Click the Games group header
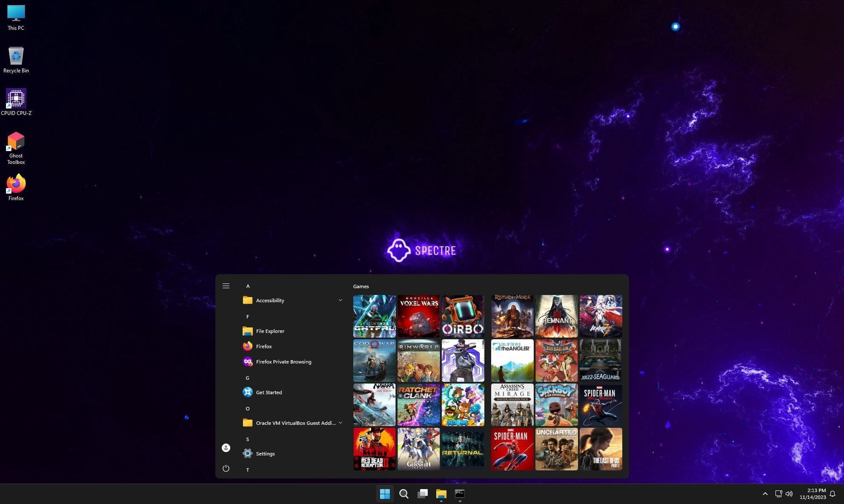The height and width of the screenshot is (504, 844). 361,286
